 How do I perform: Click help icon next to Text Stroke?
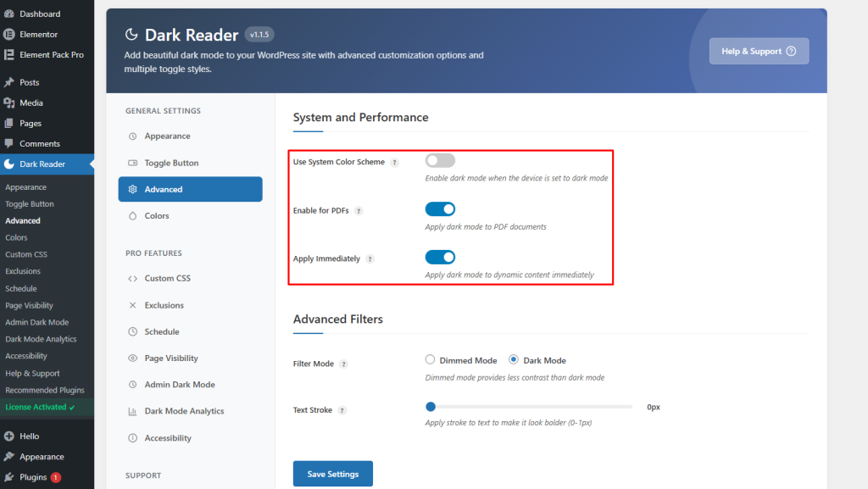pos(342,410)
